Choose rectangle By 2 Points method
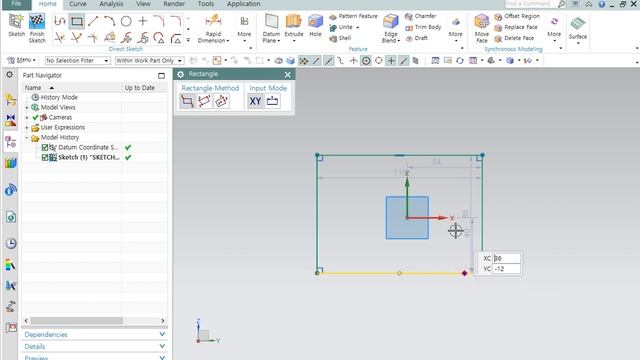This screenshot has height=360, width=640. [x=187, y=101]
